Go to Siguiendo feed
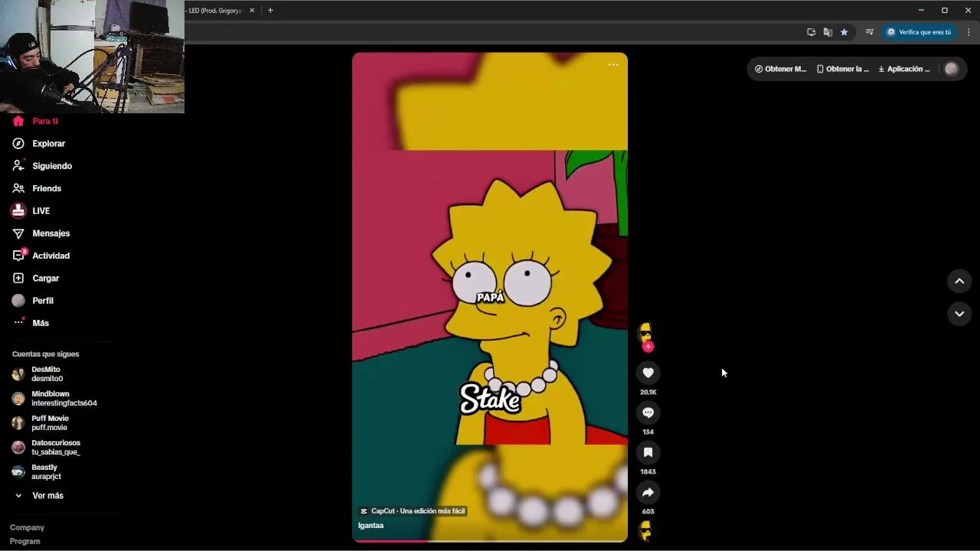The image size is (980, 551). pyautogui.click(x=51, y=166)
